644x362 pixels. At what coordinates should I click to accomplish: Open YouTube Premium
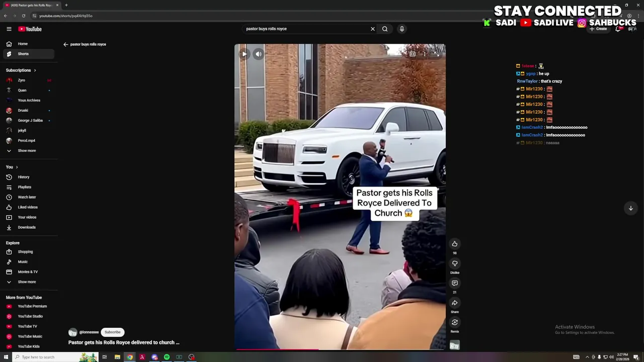click(x=29, y=306)
